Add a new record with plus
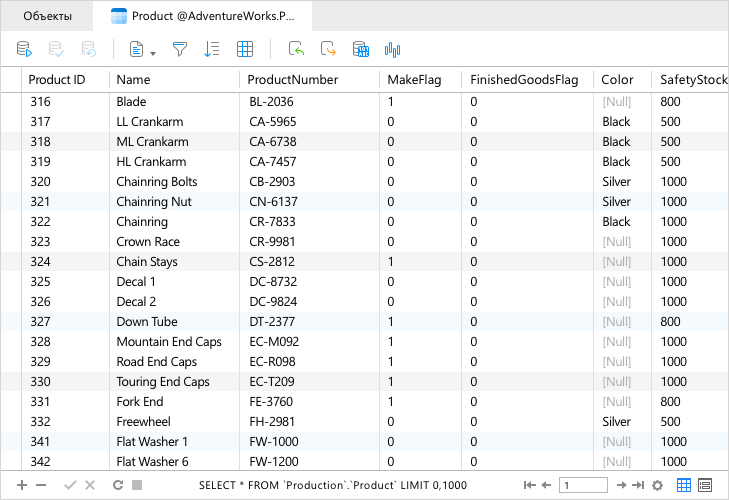729x500 pixels. pos(22,485)
